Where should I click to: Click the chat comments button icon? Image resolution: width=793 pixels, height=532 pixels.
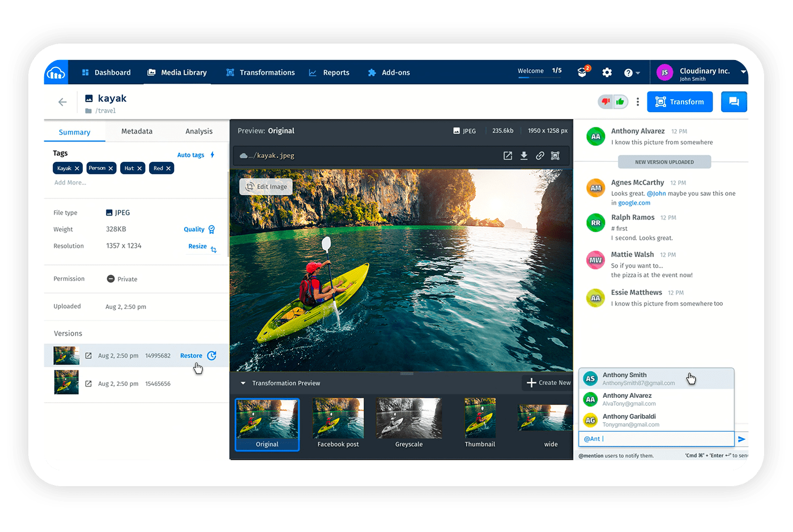pos(734,102)
